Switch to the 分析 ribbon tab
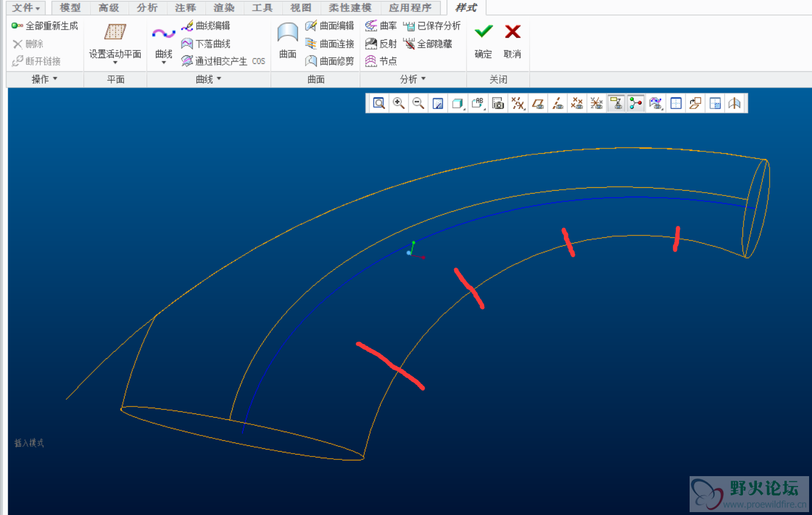Viewport: 812px width, 515px height. point(147,8)
